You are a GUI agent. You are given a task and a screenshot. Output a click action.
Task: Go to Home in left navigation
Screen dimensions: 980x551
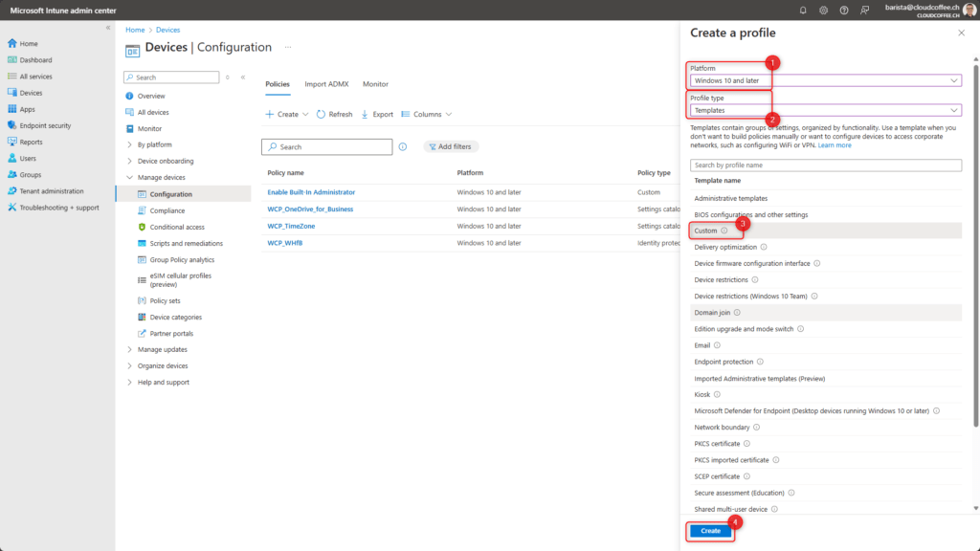click(28, 44)
